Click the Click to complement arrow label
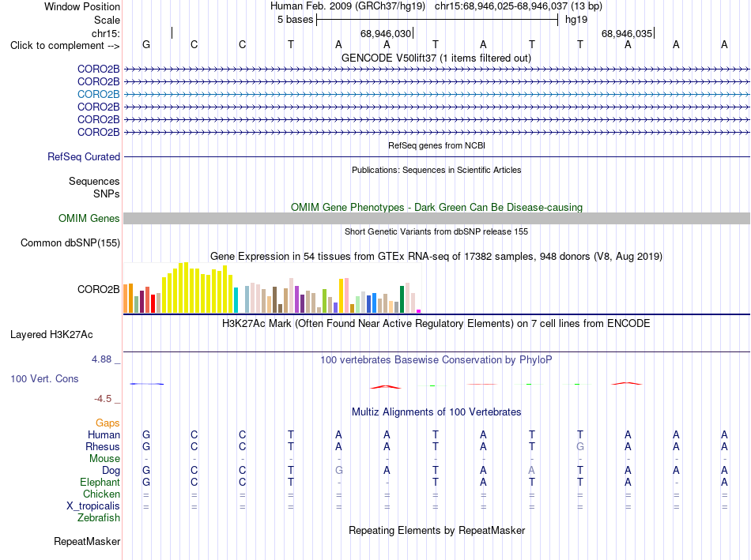The height and width of the screenshot is (560, 751). pyautogui.click(x=65, y=46)
